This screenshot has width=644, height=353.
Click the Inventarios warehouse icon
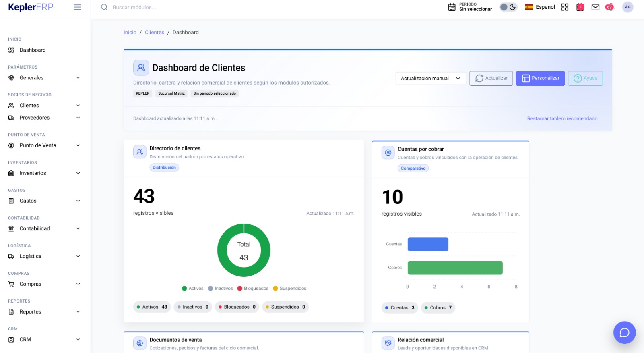[x=11, y=173]
